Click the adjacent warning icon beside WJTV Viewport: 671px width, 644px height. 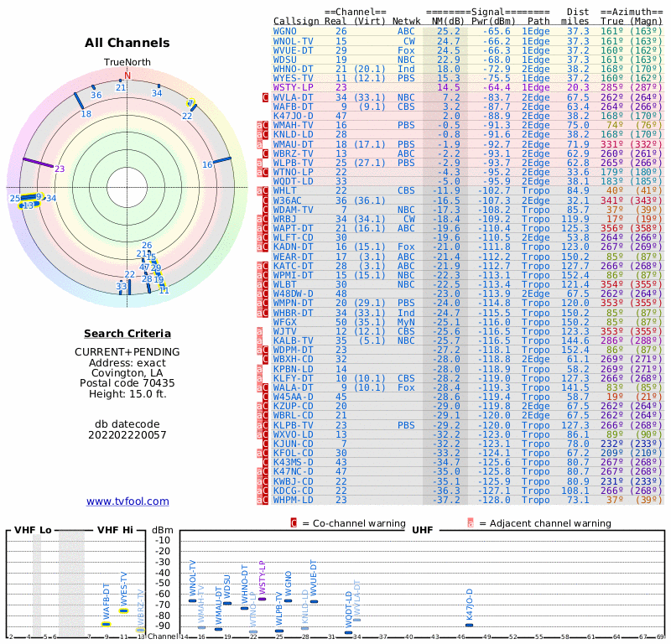(259, 331)
